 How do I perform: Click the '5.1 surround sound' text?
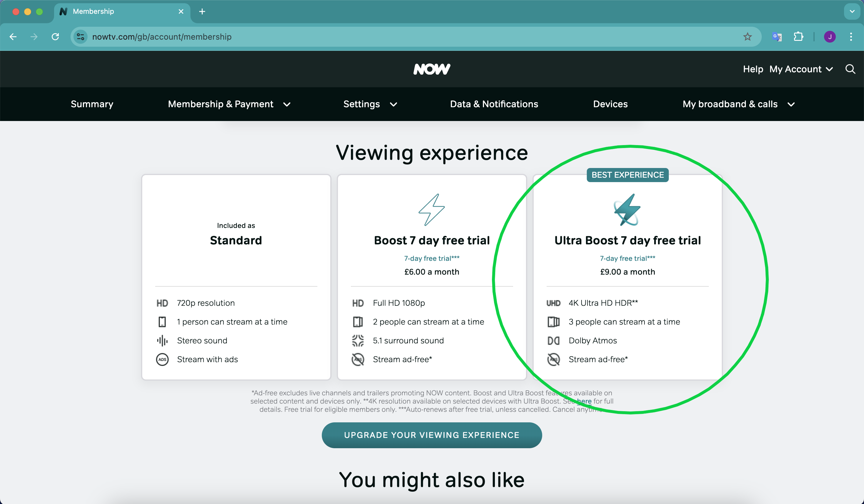[x=408, y=341]
